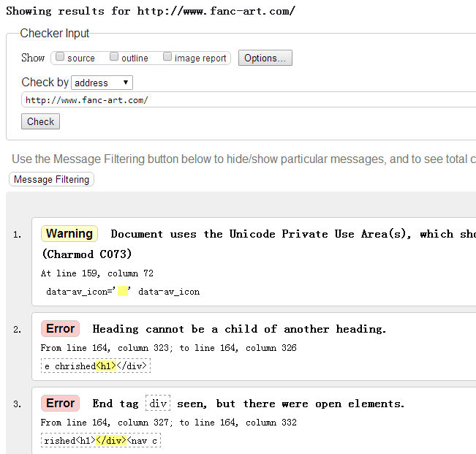The width and height of the screenshot is (476, 454).
Task: Click the highlighted Private Use character extract
Action: click(x=124, y=291)
